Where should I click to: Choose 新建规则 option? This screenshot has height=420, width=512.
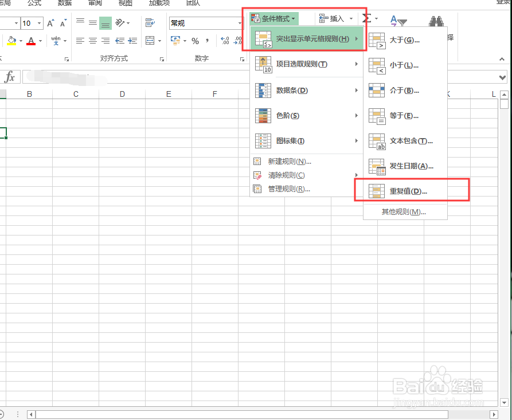307,161
